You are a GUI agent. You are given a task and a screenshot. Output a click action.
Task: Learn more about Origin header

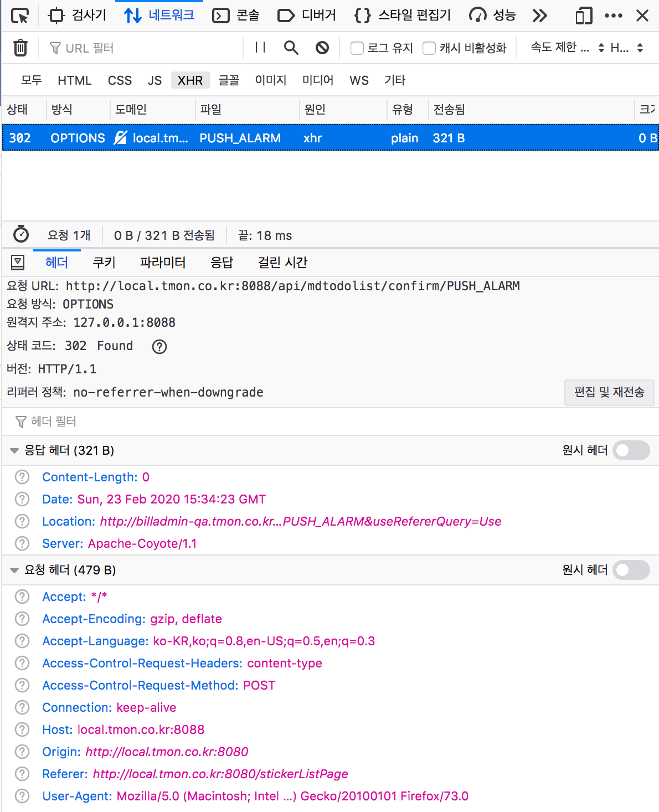[22, 752]
